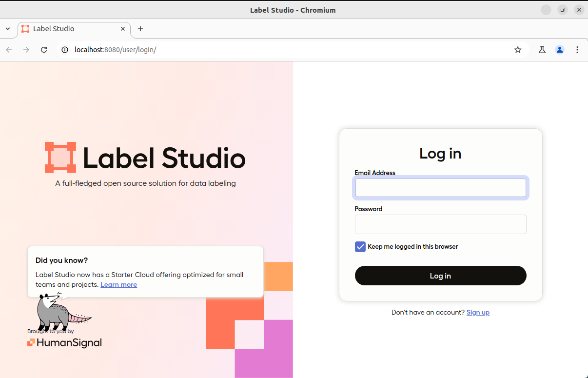The height and width of the screenshot is (378, 588).
Task: Bookmark this page with the star icon
Action: 518,50
